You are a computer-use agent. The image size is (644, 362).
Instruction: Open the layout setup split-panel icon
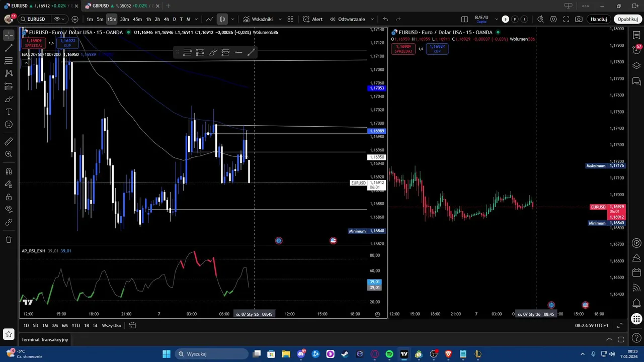coord(465,19)
